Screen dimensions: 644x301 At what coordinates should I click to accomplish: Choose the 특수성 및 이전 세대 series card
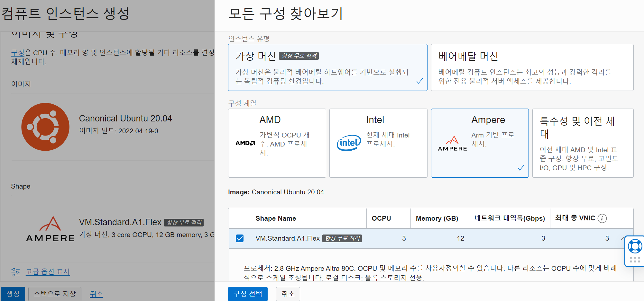click(583, 143)
